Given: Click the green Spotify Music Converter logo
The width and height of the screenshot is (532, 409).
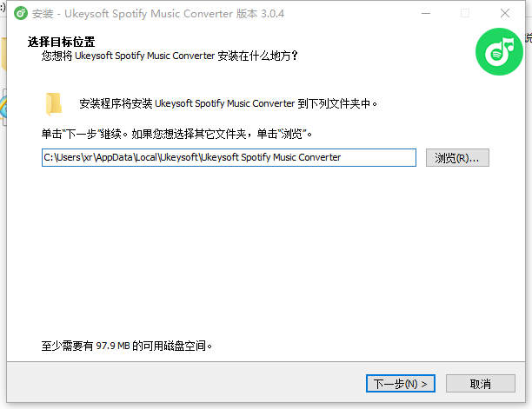Looking at the screenshot, I should [x=499, y=51].
